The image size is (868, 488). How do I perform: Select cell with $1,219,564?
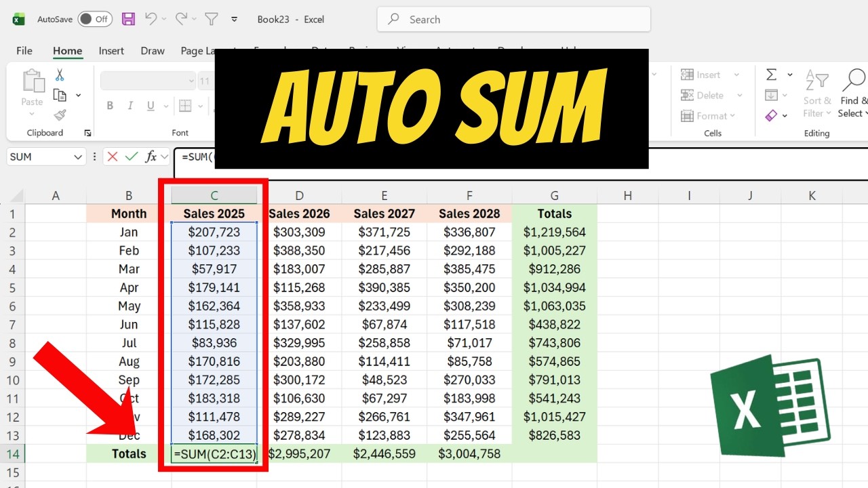(x=555, y=232)
